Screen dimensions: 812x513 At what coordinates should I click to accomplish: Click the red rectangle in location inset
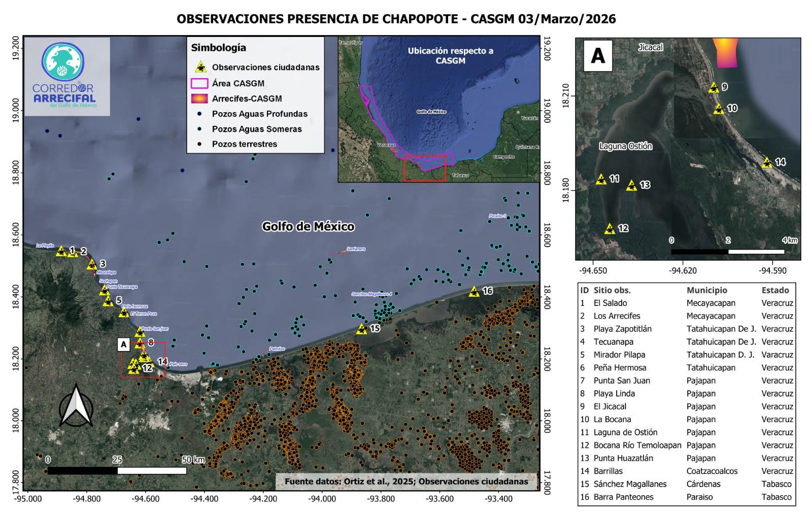coord(425,168)
